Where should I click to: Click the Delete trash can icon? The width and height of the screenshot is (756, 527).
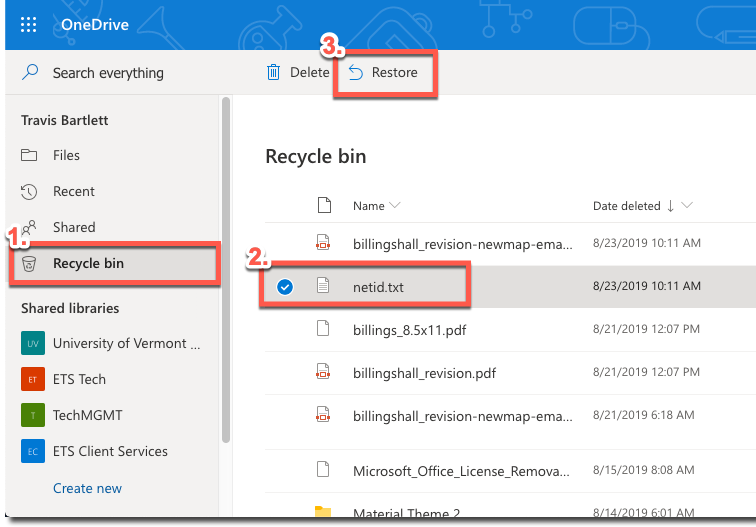coord(273,72)
